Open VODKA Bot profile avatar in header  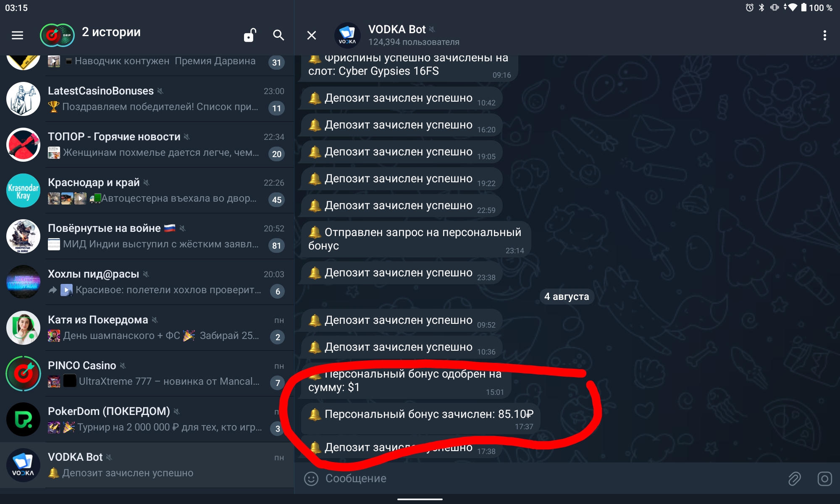click(347, 35)
